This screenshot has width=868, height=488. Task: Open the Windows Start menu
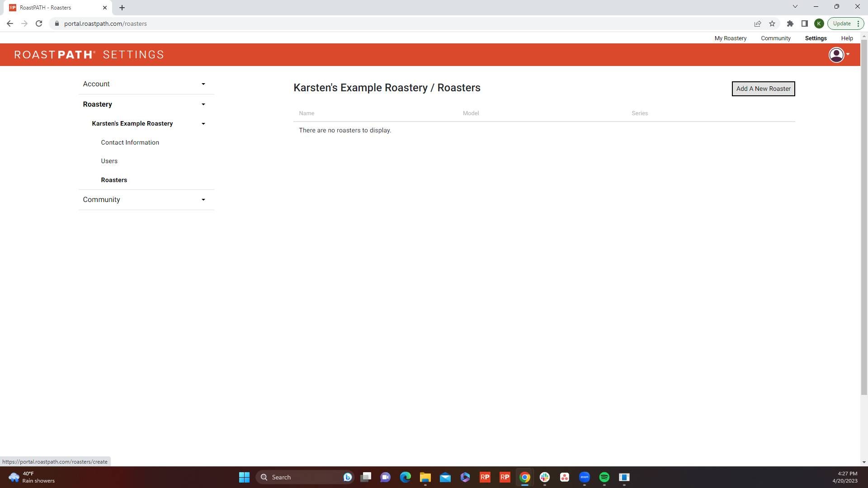[x=244, y=477]
